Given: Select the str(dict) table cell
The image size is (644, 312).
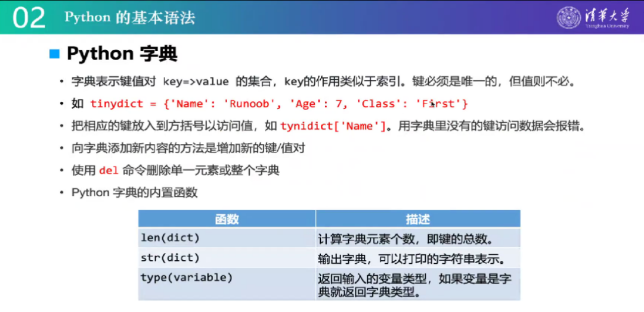Looking at the screenshot, I should click(170, 258).
